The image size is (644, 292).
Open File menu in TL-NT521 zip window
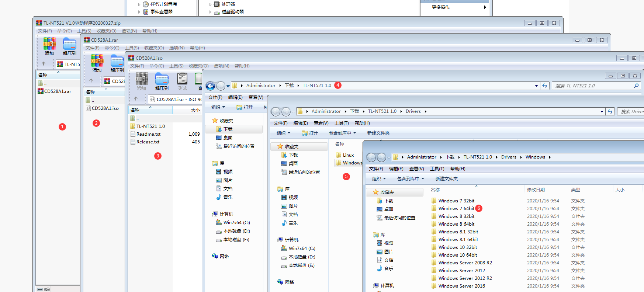(45, 31)
